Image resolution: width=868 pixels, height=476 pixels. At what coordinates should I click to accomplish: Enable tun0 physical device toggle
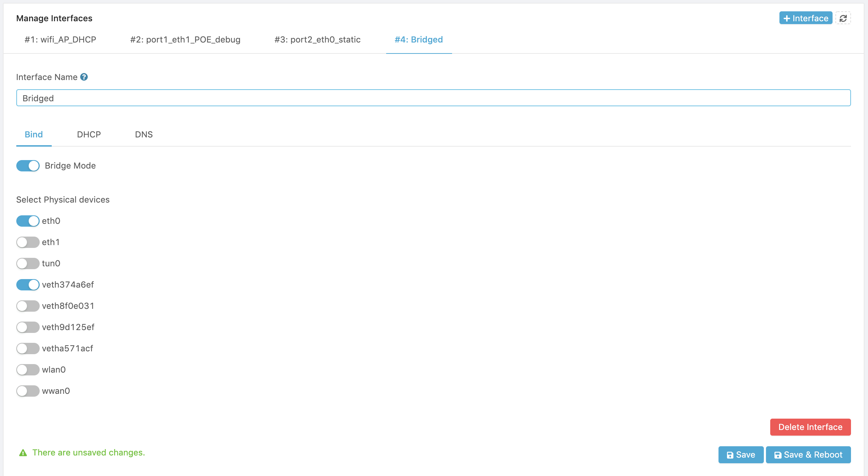point(28,263)
